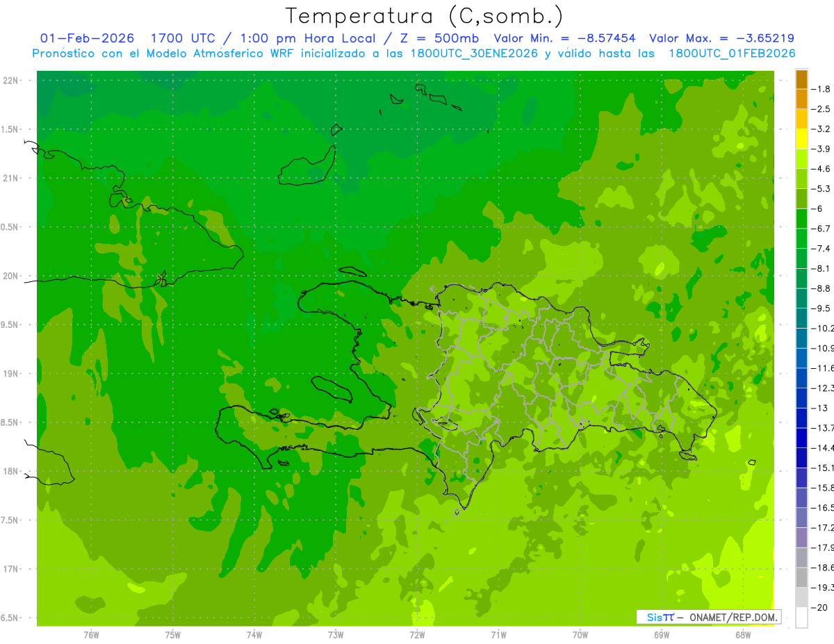The height and width of the screenshot is (644, 834).
Task: Pick the white swatch below -20
Action: pyautogui.click(x=801, y=618)
